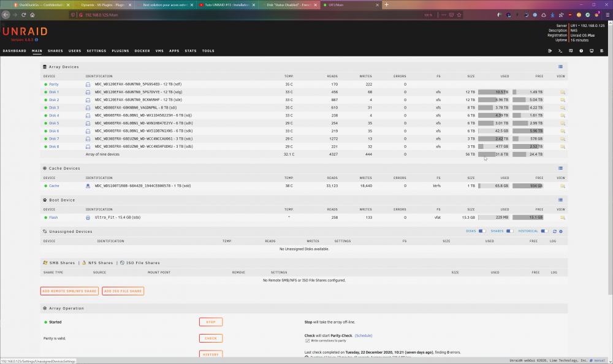The height and width of the screenshot is (364, 613).
Task: Reload the page in Firefox
Action: point(23,15)
